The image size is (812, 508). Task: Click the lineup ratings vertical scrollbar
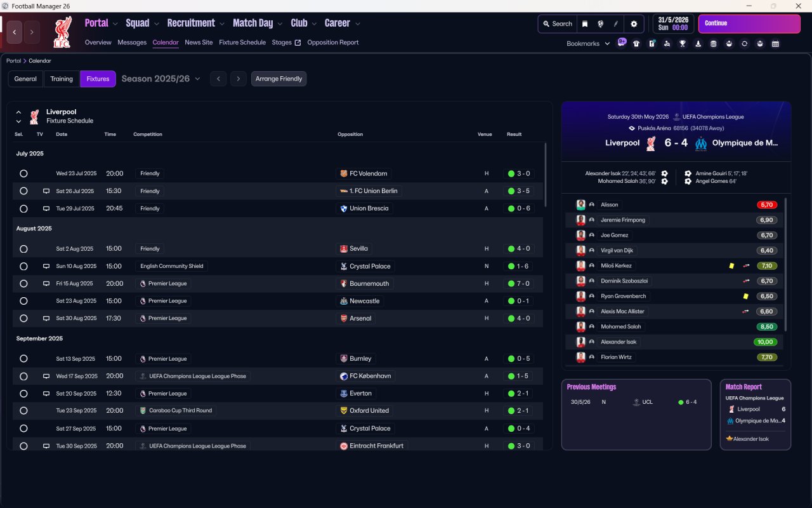(x=785, y=264)
